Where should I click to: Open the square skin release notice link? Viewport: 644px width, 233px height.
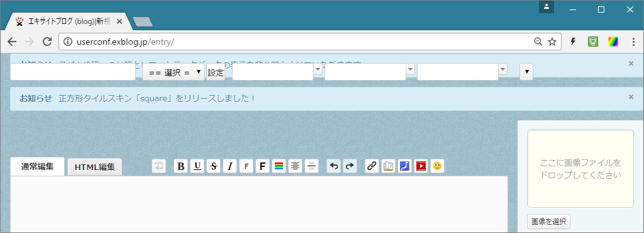157,99
